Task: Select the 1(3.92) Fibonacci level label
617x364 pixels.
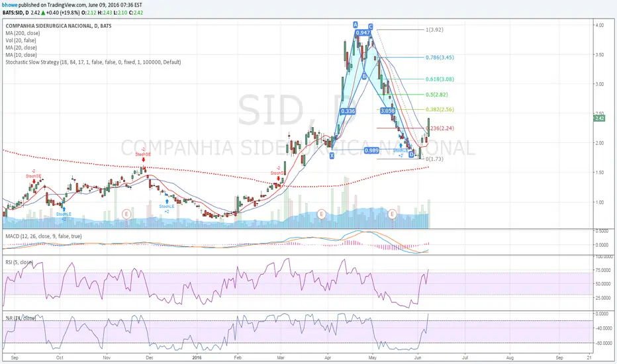Action: (x=434, y=30)
